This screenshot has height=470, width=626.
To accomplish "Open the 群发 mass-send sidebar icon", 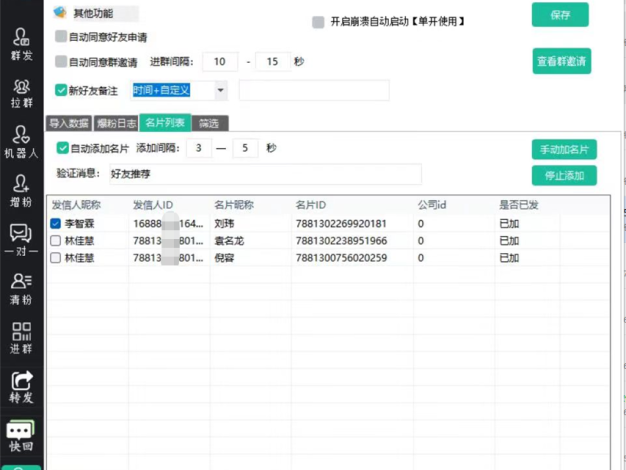I will (x=22, y=44).
